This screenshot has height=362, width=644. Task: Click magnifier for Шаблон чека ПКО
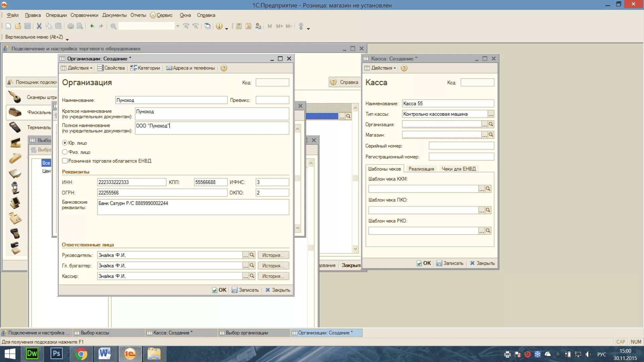click(488, 210)
